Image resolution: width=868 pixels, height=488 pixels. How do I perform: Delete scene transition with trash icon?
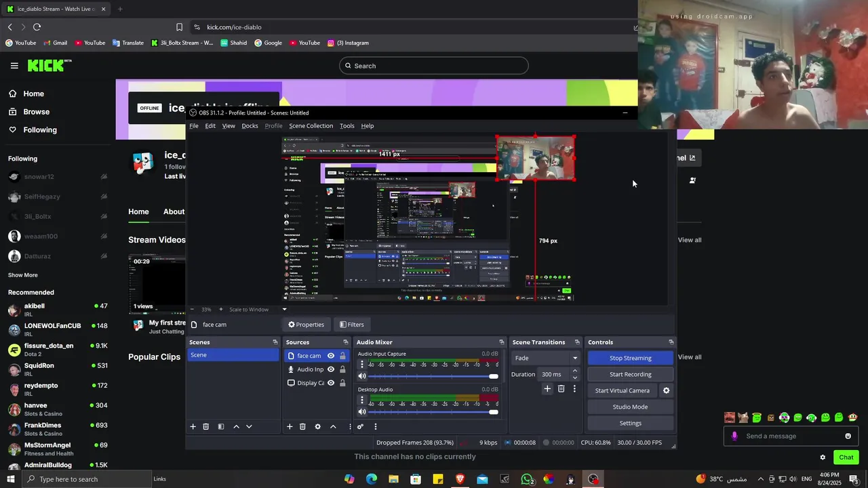point(561,389)
